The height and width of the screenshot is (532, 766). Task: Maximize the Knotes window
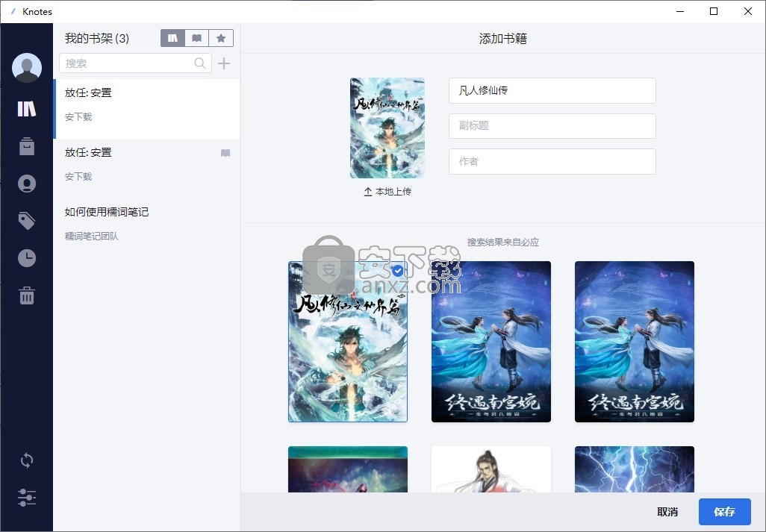714,11
